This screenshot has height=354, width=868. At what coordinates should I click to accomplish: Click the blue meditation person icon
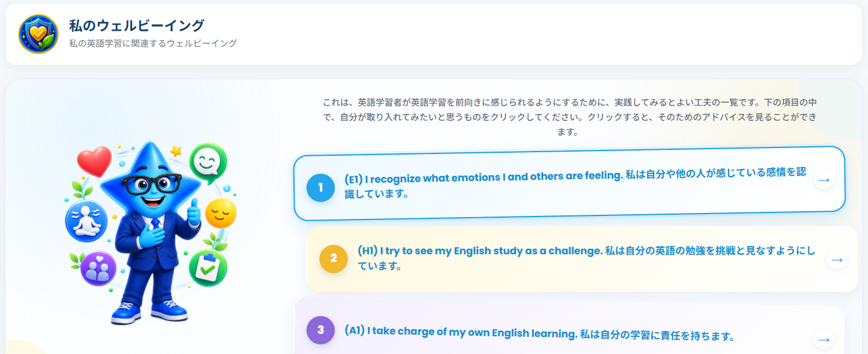tap(86, 221)
